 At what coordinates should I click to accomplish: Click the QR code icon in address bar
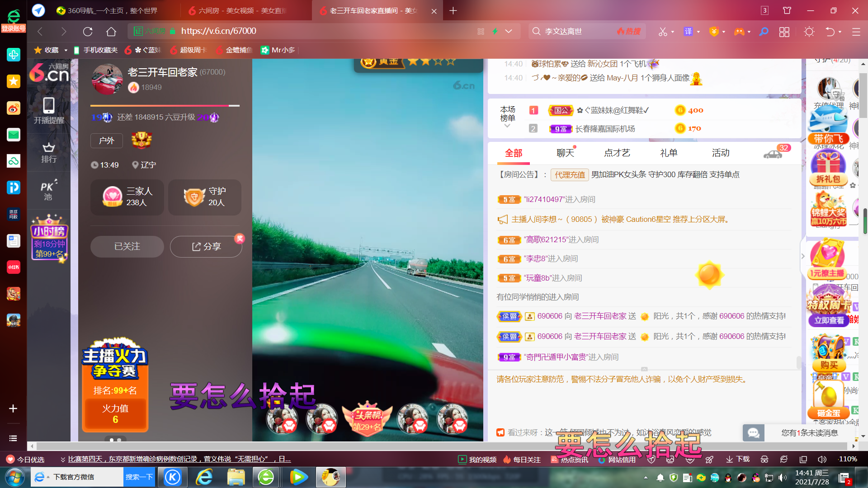[481, 31]
